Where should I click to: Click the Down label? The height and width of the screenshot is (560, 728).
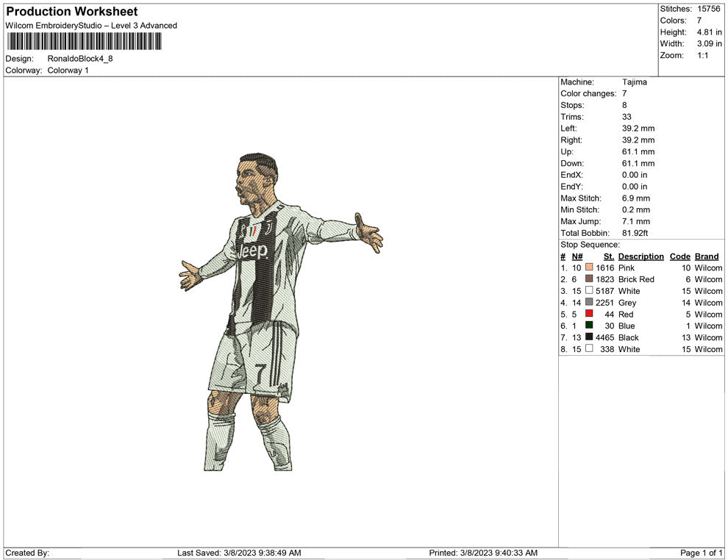(572, 163)
